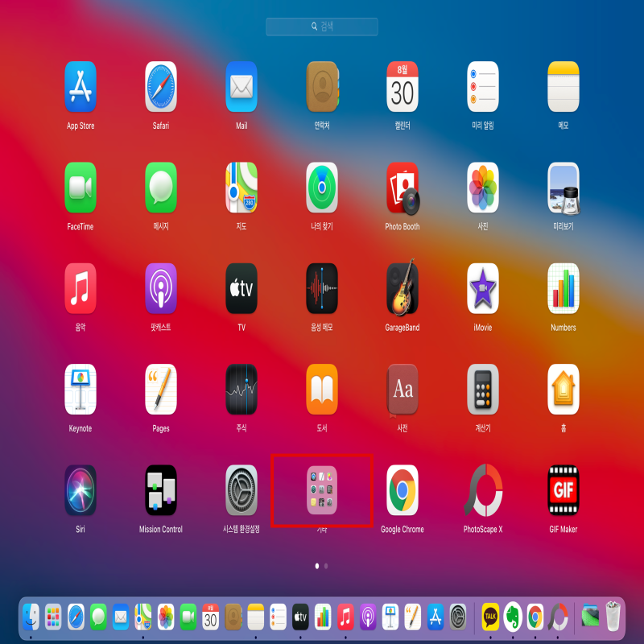Open 미리 알림 reminders in Launchpad grid
This screenshot has width=644, height=644.
coord(483,87)
